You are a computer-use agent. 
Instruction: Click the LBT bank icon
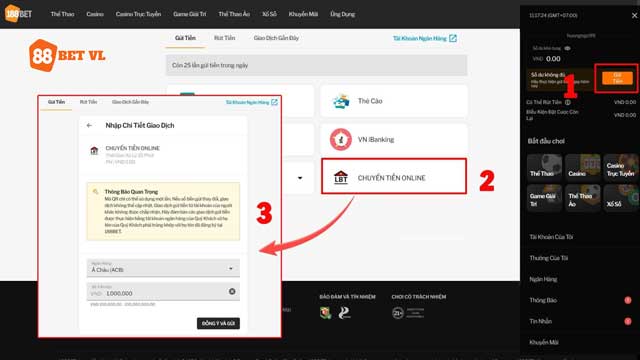(x=341, y=178)
